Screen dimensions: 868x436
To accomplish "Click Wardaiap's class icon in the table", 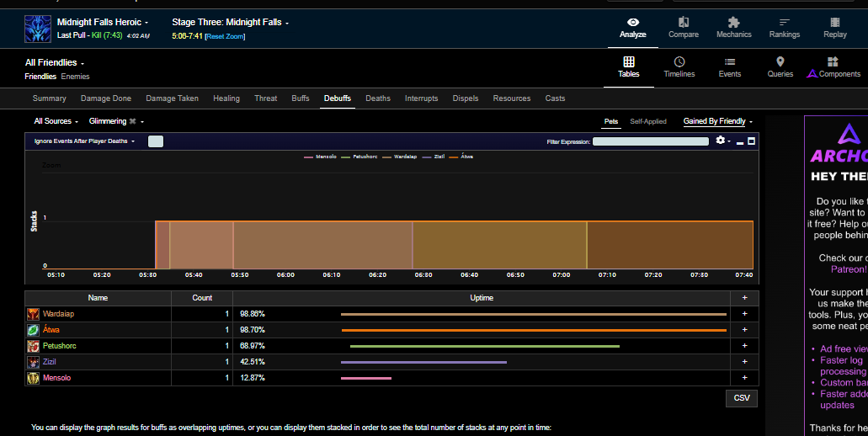I will (x=33, y=314).
